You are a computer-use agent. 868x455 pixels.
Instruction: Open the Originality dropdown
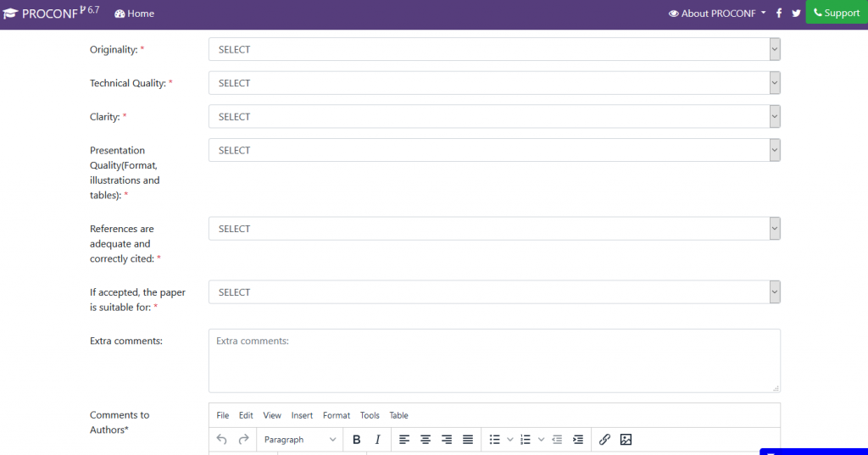(493, 49)
